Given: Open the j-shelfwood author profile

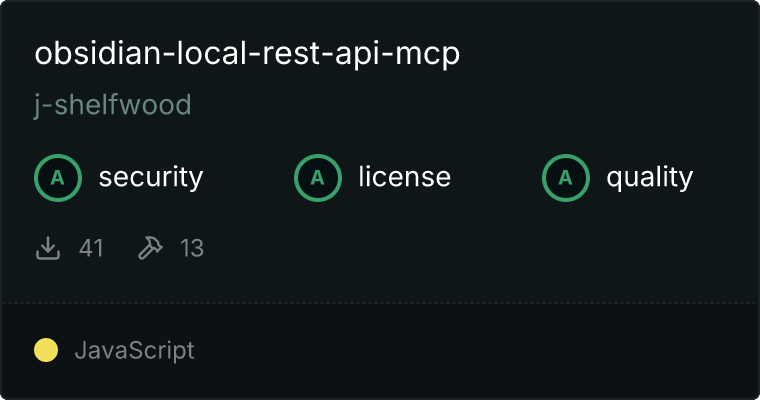Looking at the screenshot, I should pos(113,105).
